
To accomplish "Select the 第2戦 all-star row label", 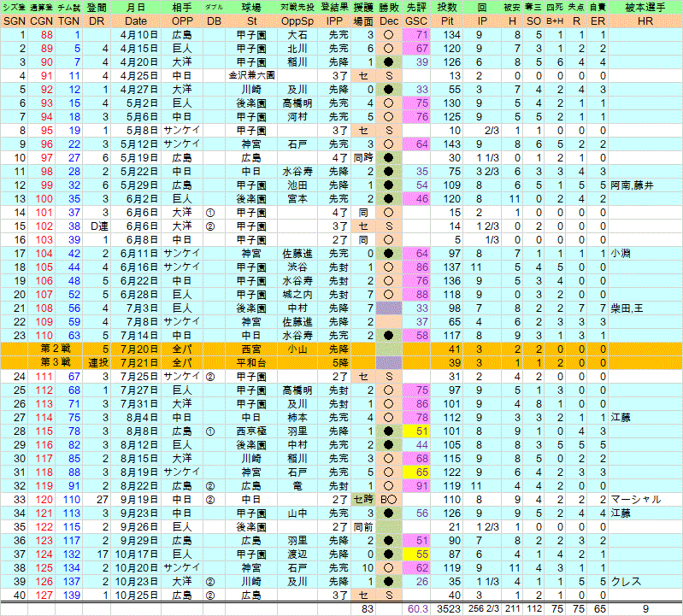I will pos(56,349).
